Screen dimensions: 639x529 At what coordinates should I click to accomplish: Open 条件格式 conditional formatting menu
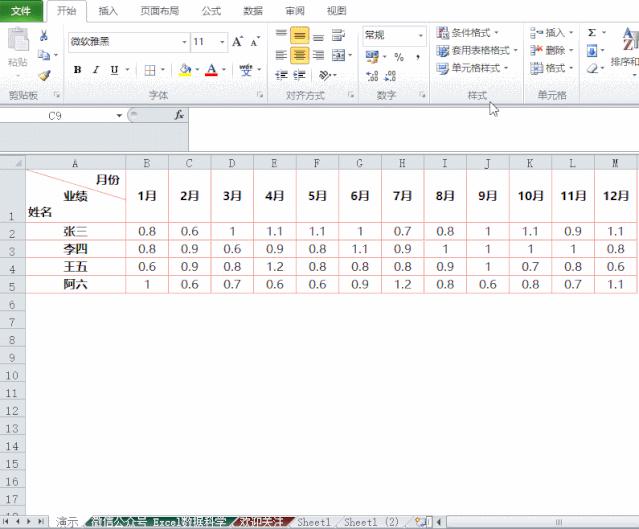coord(467,33)
